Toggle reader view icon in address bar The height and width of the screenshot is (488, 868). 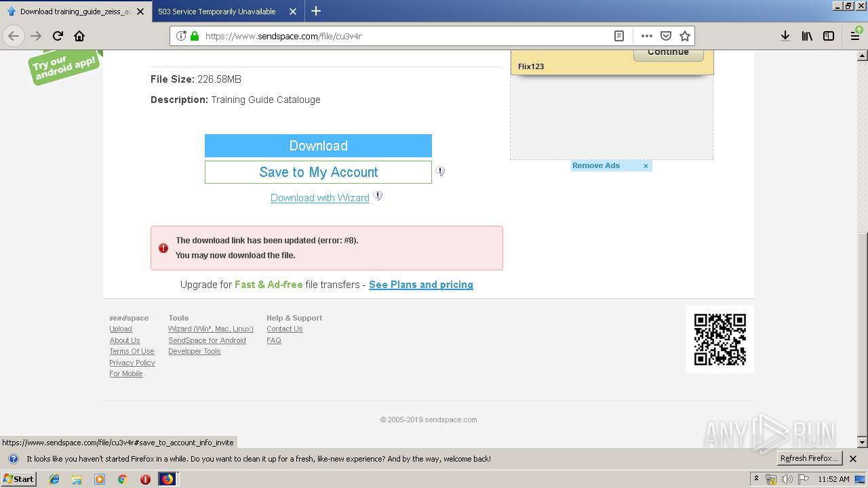[x=619, y=36]
